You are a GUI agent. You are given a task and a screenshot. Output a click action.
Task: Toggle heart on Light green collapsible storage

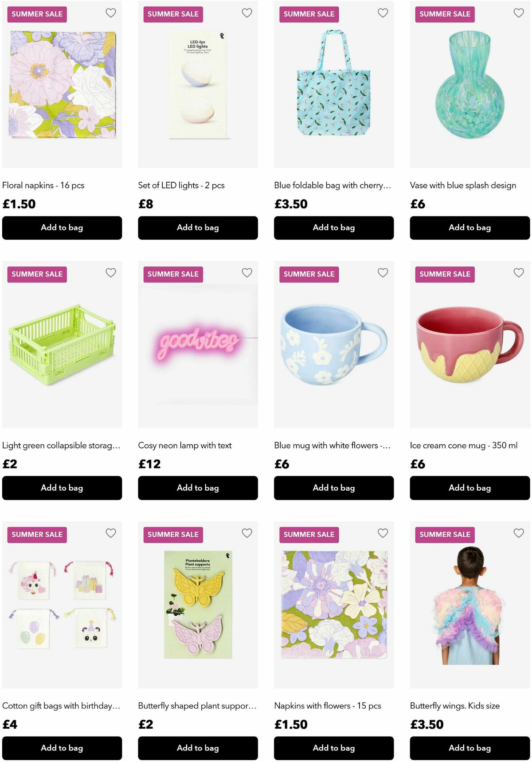click(111, 273)
